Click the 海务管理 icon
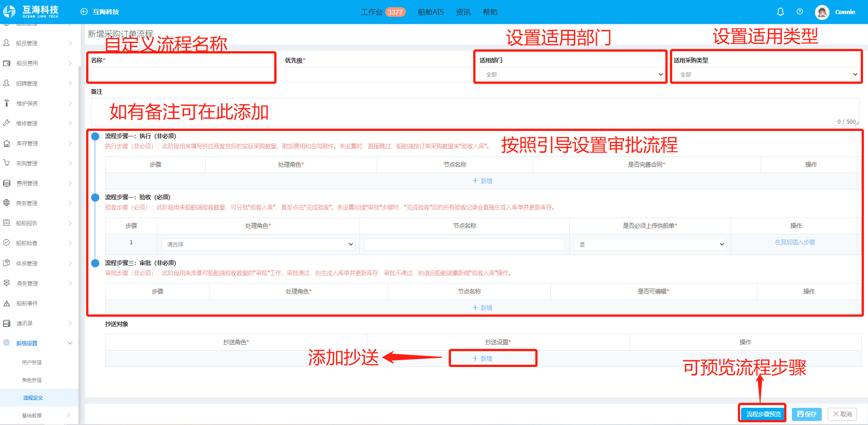868x425 pixels. pos(6,283)
